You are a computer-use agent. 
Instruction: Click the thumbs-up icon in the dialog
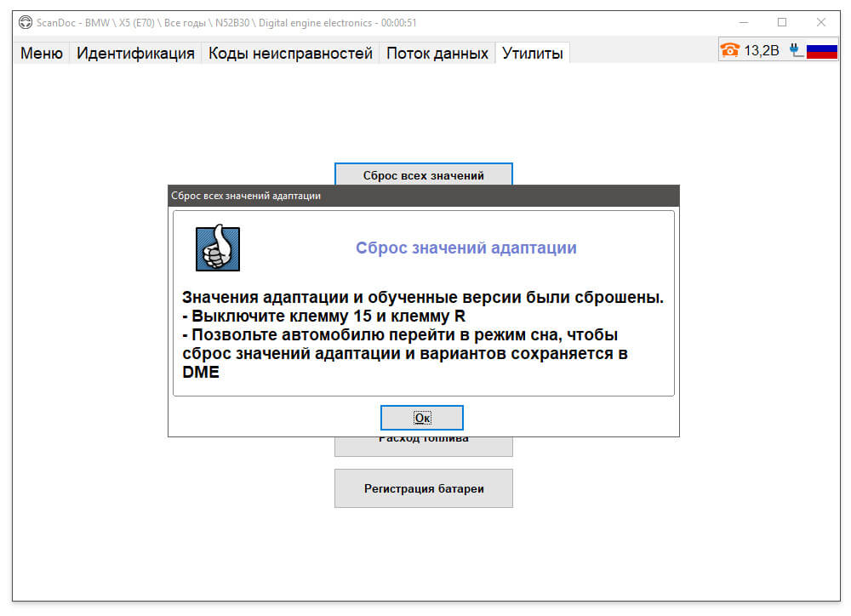point(218,248)
